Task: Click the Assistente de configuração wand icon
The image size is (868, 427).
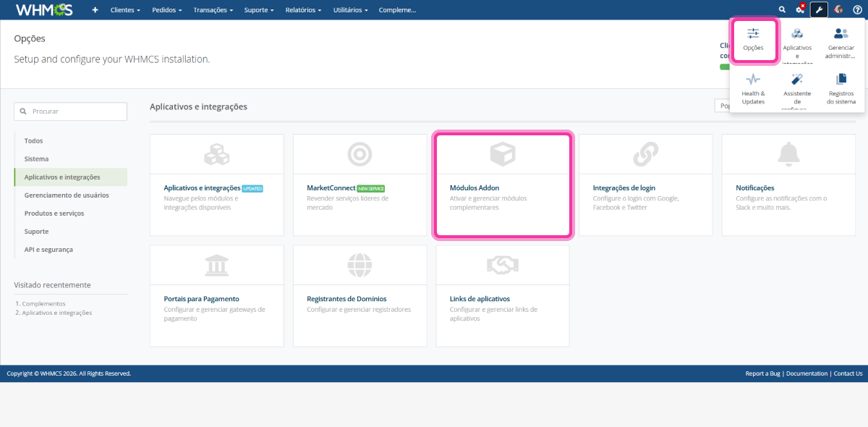Action: click(x=797, y=79)
